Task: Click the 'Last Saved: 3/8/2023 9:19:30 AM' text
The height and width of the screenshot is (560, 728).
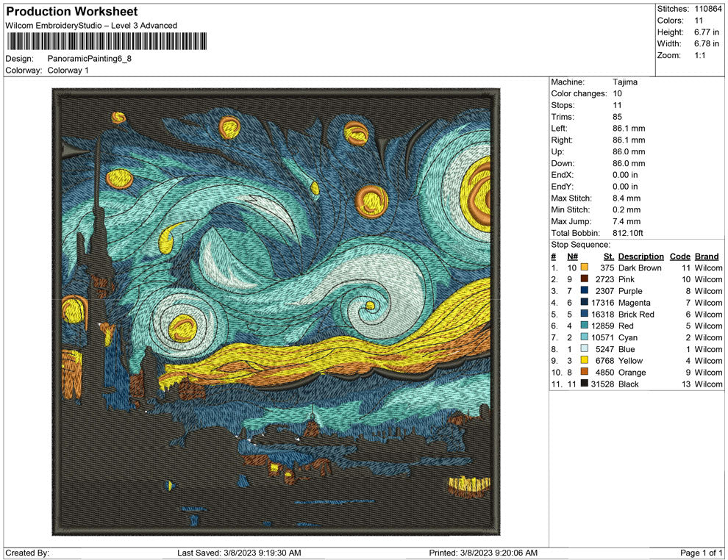Action: point(239,553)
